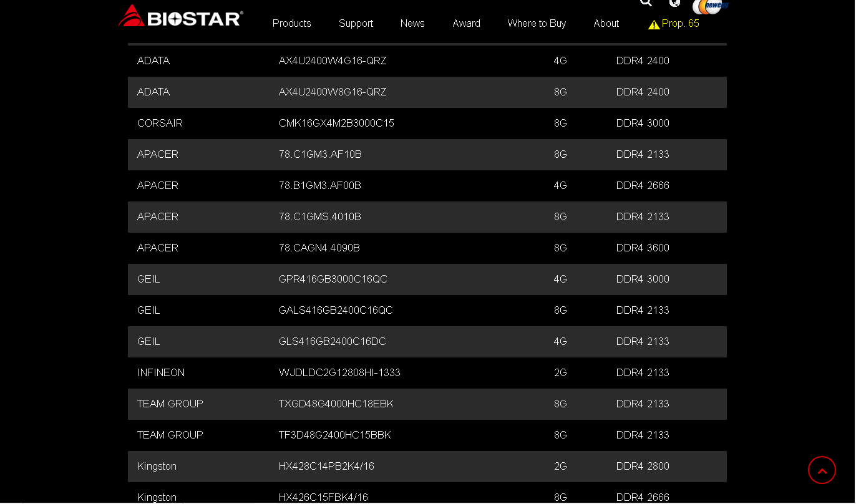This screenshot has width=856, height=504.
Task: Click DDR4 2666 in 78.B1GM3.AF00B row
Action: (x=643, y=185)
